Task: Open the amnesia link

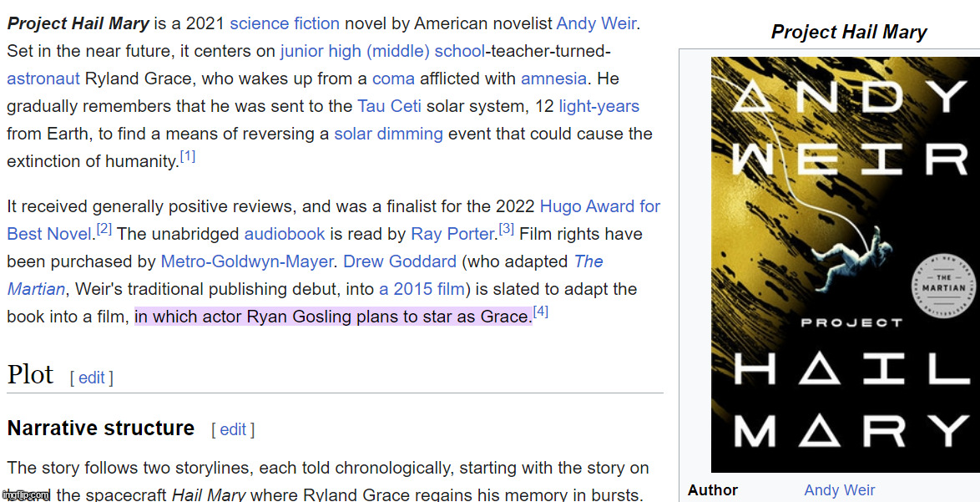Action: pyautogui.click(x=553, y=79)
